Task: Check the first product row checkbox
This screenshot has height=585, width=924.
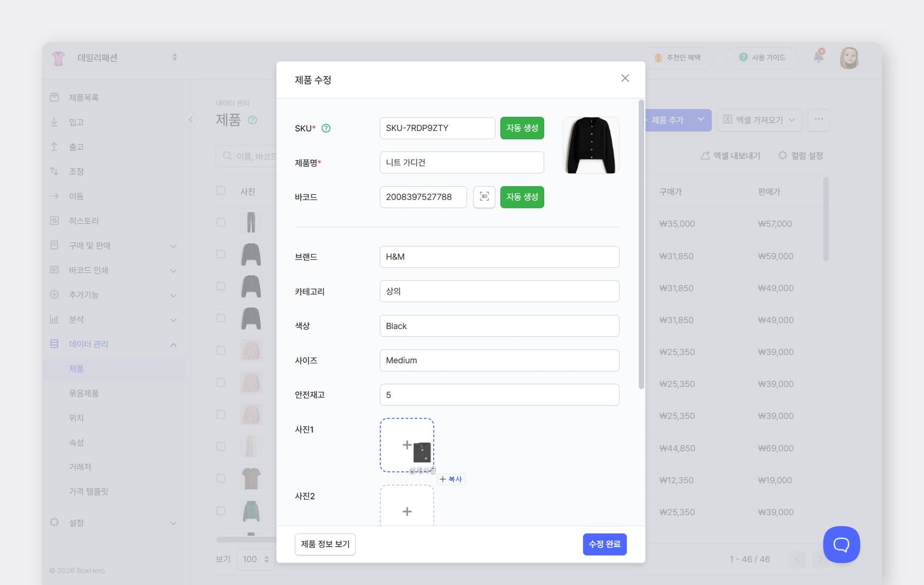Action: pyautogui.click(x=221, y=222)
